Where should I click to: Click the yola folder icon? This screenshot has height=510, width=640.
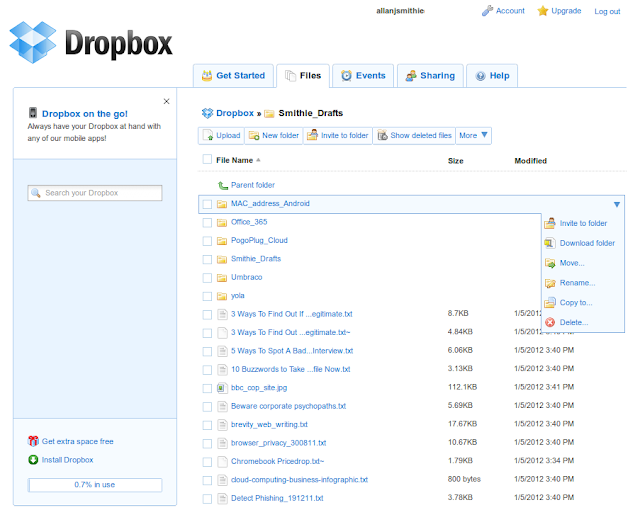click(x=222, y=296)
